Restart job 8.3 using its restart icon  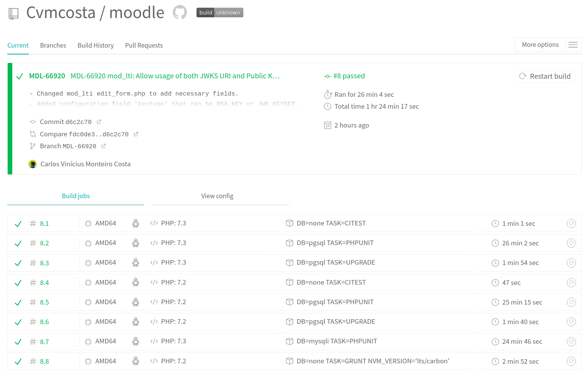pyautogui.click(x=571, y=263)
